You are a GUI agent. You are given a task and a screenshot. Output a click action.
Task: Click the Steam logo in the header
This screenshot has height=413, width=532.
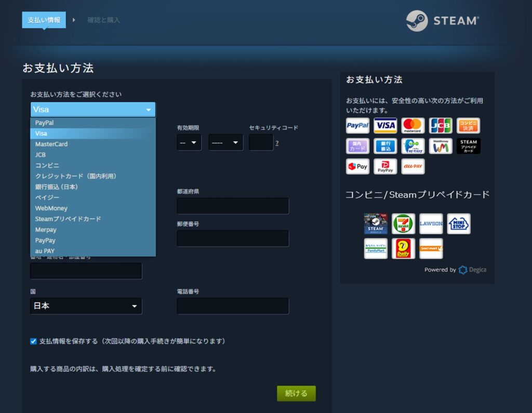click(442, 21)
